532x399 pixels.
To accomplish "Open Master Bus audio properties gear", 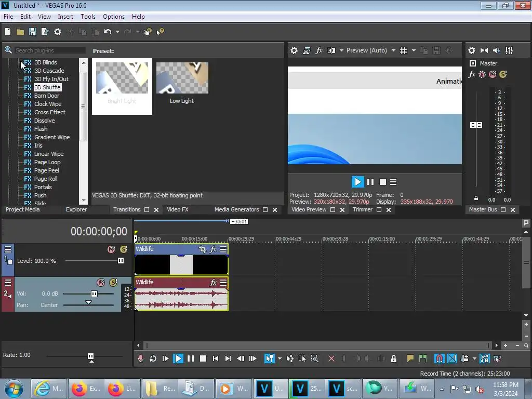I will pyautogui.click(x=472, y=50).
